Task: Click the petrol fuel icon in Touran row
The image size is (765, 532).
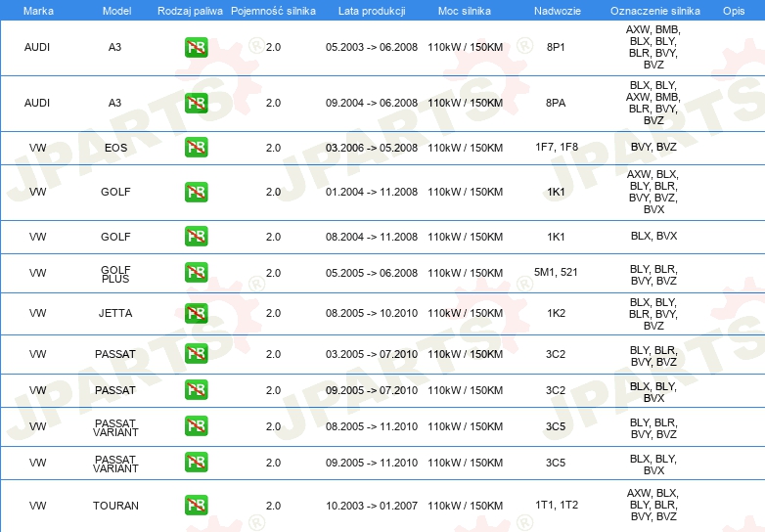Action: click(x=196, y=506)
